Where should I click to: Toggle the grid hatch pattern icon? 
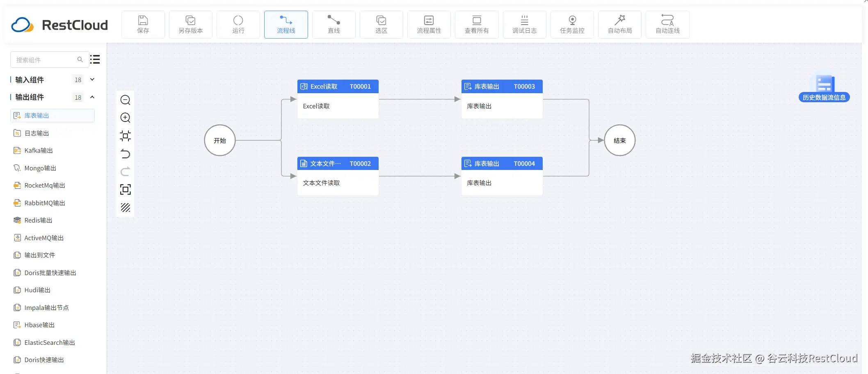coord(126,207)
